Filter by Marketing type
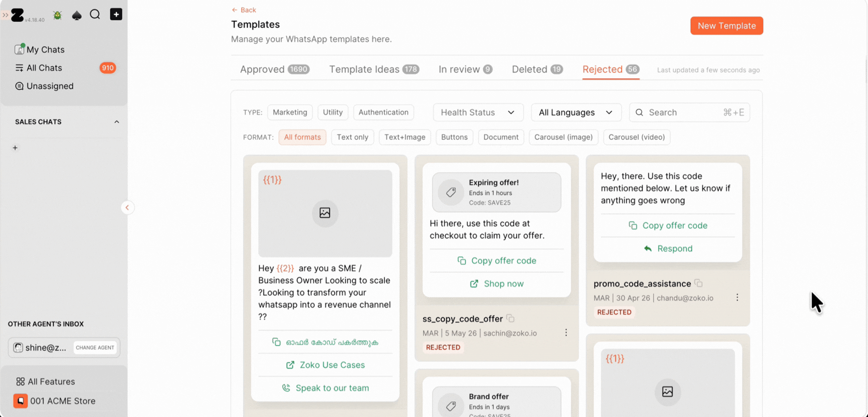Screen dimensions: 868x417 point(290,112)
